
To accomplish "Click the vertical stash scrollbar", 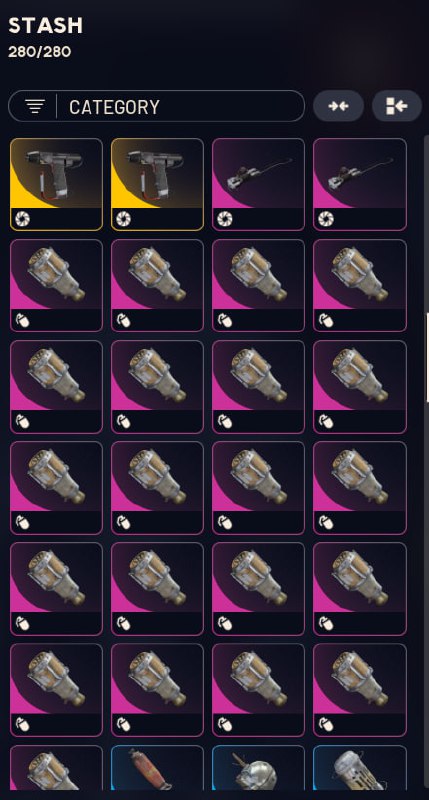I will click(x=427, y=357).
